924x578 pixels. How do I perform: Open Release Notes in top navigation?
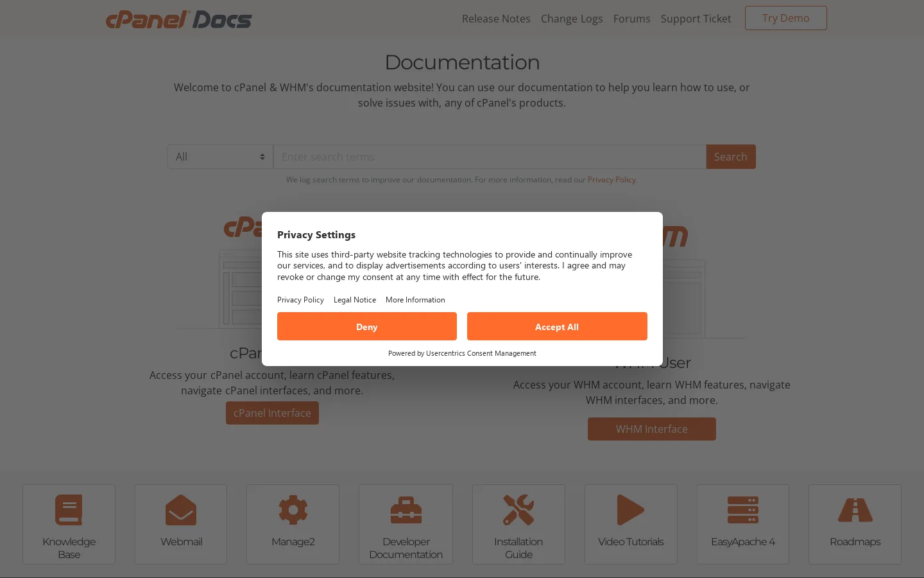496,19
